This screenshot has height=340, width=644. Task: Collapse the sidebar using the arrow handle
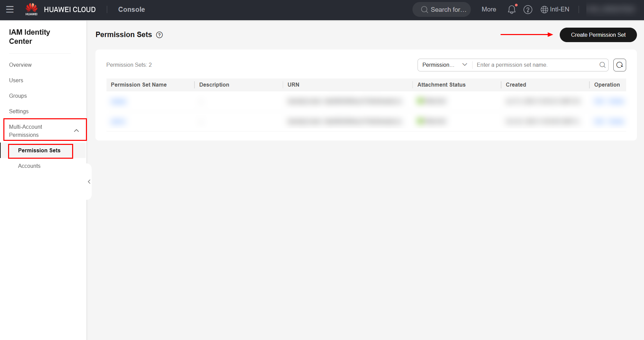click(89, 182)
